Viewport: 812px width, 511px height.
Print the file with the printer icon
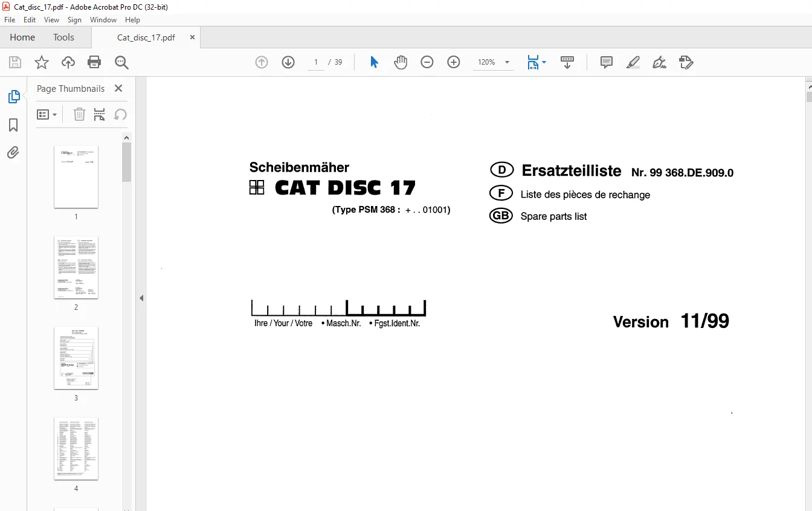[94, 62]
